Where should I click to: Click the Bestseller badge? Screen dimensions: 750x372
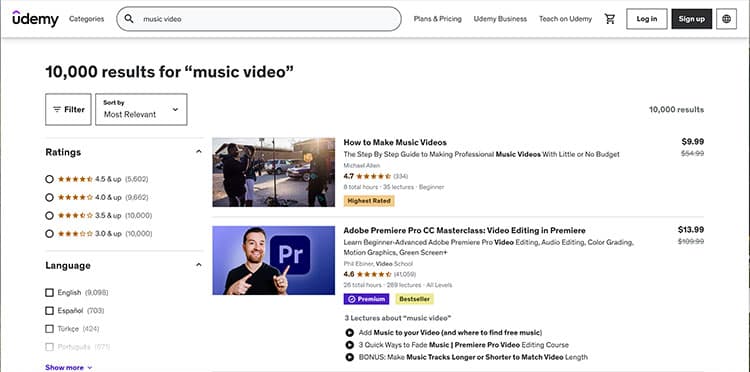414,299
